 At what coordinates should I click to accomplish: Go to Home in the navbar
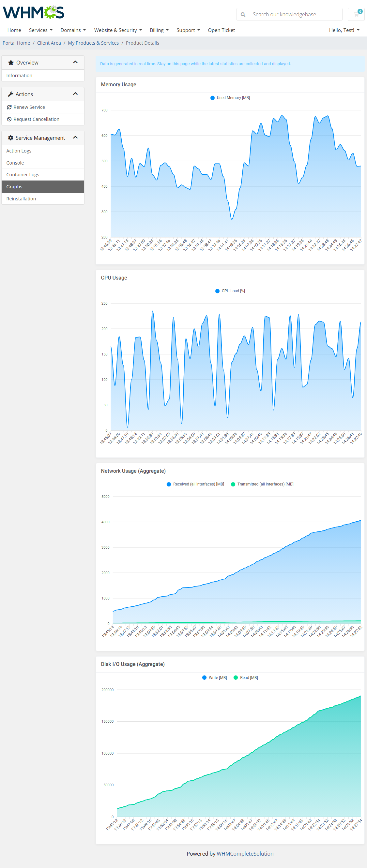pos(14,30)
